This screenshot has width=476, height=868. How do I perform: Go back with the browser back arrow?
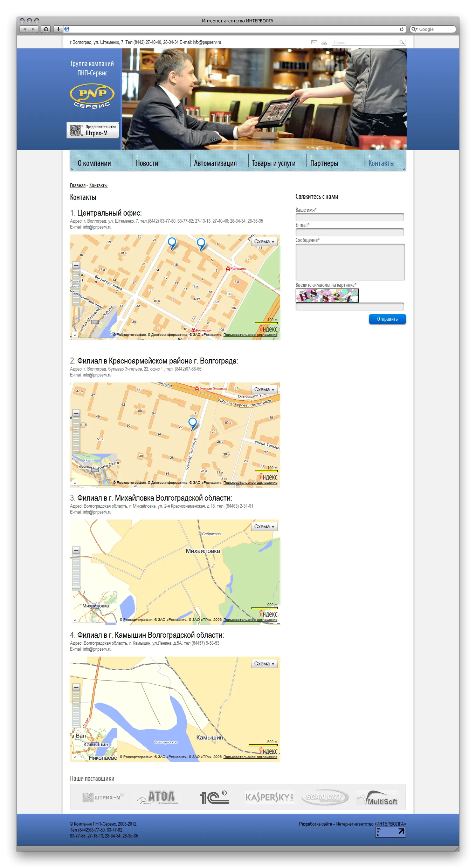coord(24,29)
